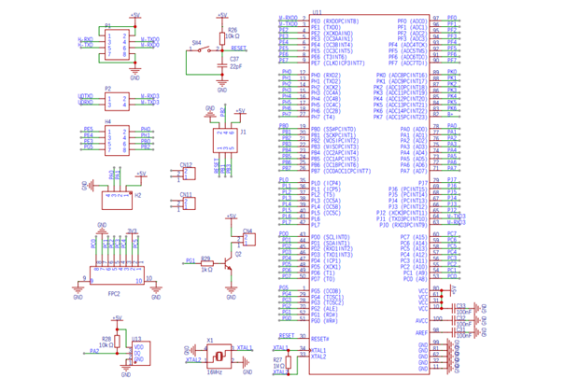Click the M-TXD3 net label at pin 64
Image resolution: width=565 pixels, height=392 pixels.
click(457, 216)
